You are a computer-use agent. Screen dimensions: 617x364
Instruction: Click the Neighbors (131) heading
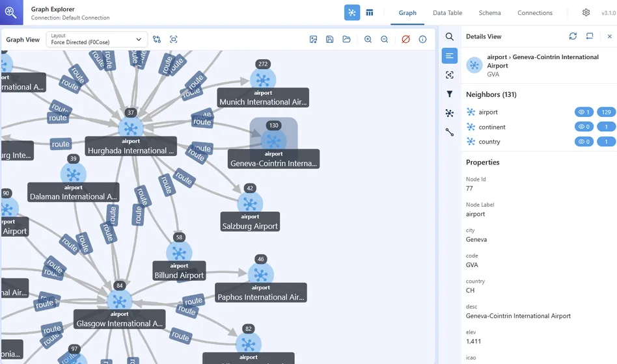pos(491,94)
